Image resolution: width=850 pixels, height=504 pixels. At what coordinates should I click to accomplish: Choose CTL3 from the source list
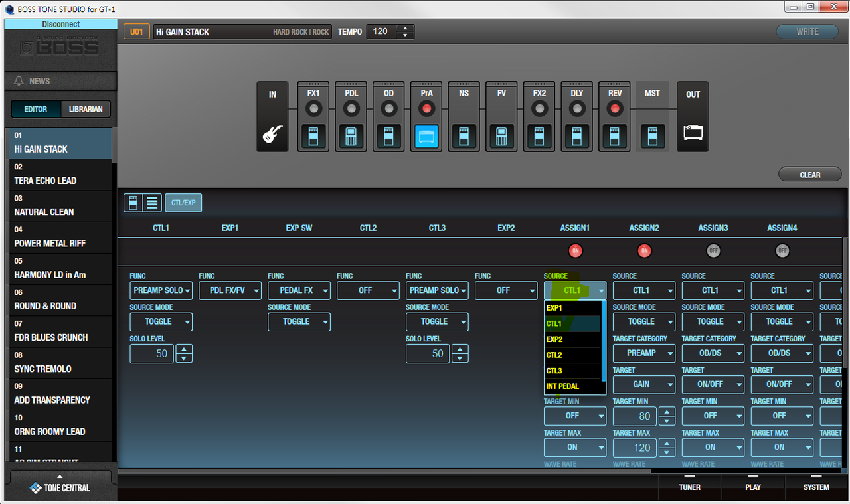pyautogui.click(x=572, y=371)
